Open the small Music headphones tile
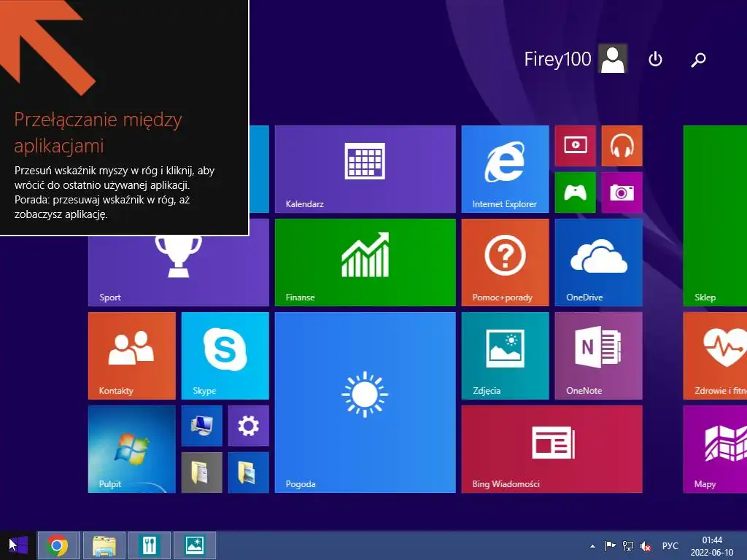747x560 pixels. [x=622, y=146]
